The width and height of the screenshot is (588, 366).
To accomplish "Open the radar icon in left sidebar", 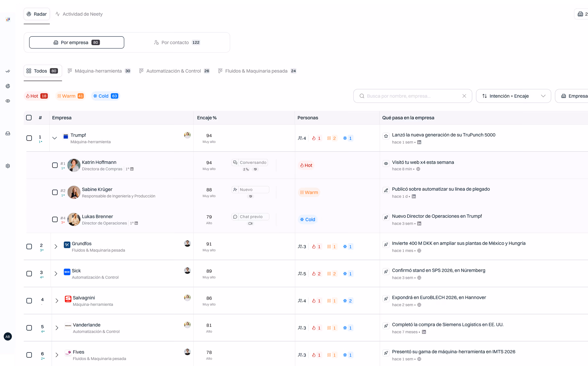I will (8, 86).
